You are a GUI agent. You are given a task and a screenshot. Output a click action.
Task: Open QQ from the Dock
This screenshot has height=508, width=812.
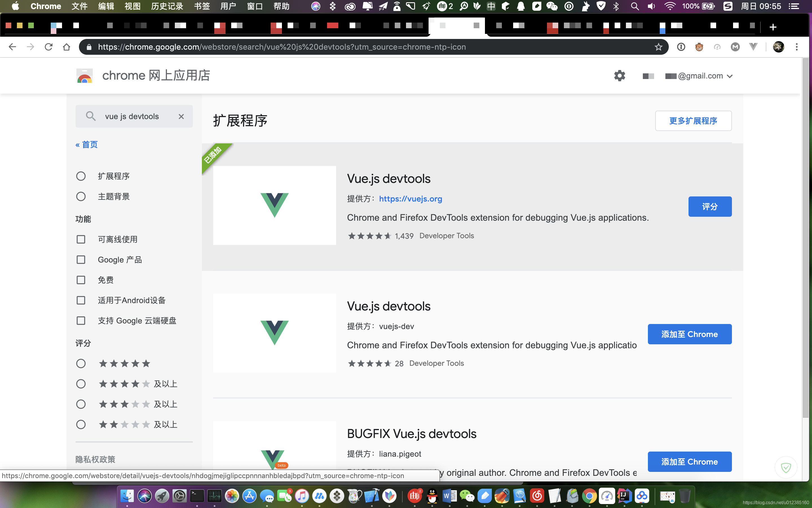click(x=432, y=496)
